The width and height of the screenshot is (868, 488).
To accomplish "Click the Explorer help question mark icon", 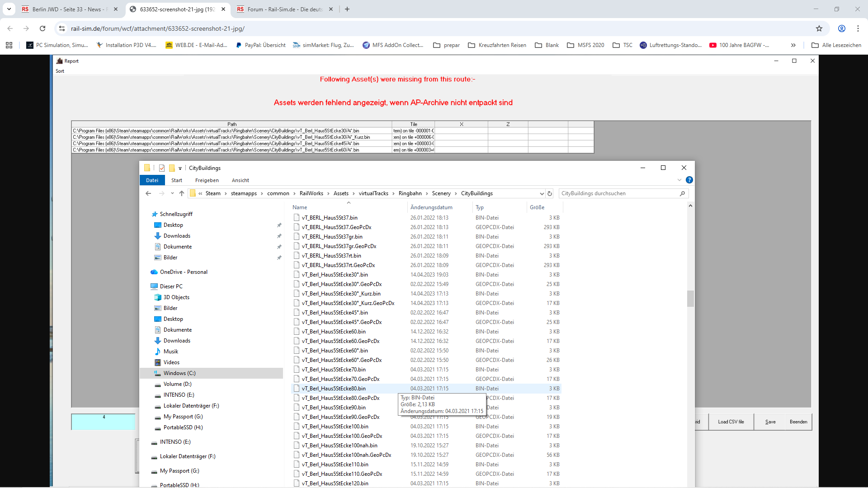I will click(x=689, y=180).
